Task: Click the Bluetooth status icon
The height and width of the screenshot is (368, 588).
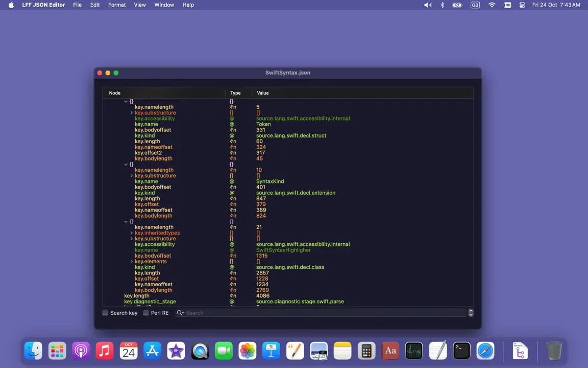Action: (x=443, y=5)
